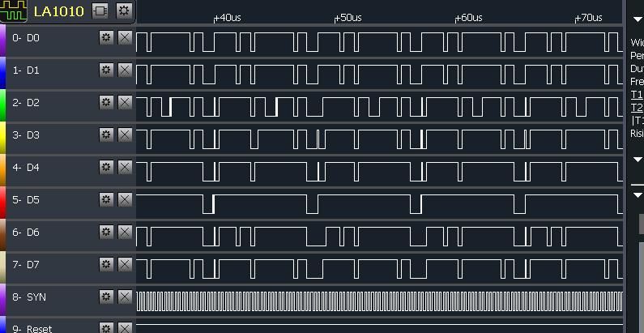
Task: Remove channel D1 with its X button
Action: (x=125, y=70)
